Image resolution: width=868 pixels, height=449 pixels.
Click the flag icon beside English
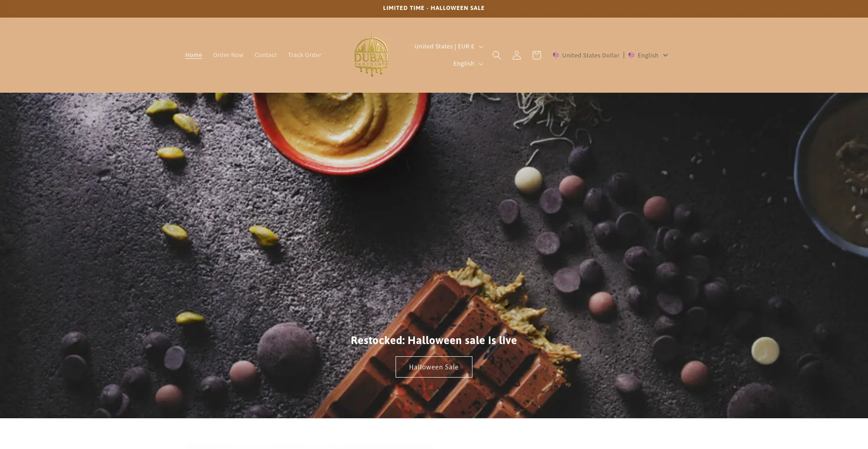click(632, 55)
